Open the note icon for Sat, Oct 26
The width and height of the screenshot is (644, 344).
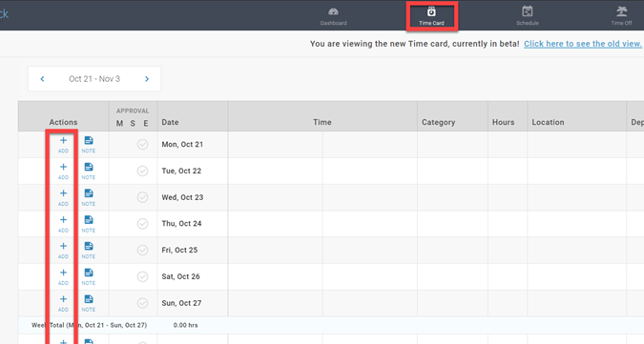pos(89,277)
